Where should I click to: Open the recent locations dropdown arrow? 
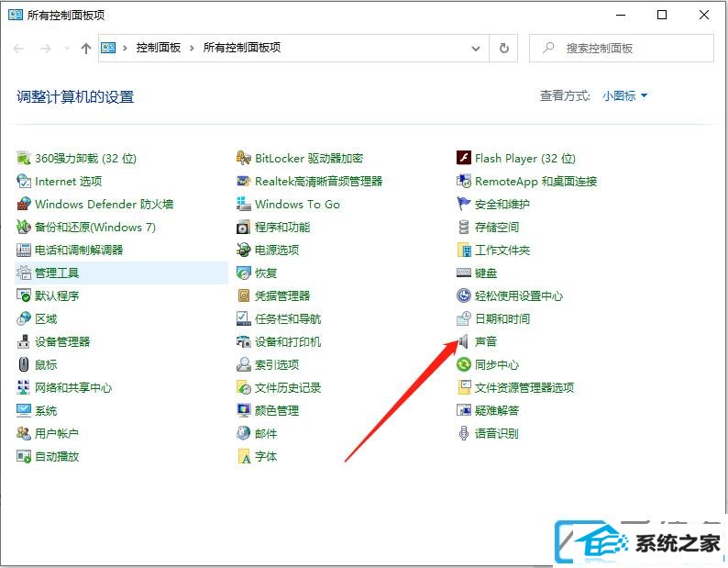(67, 49)
